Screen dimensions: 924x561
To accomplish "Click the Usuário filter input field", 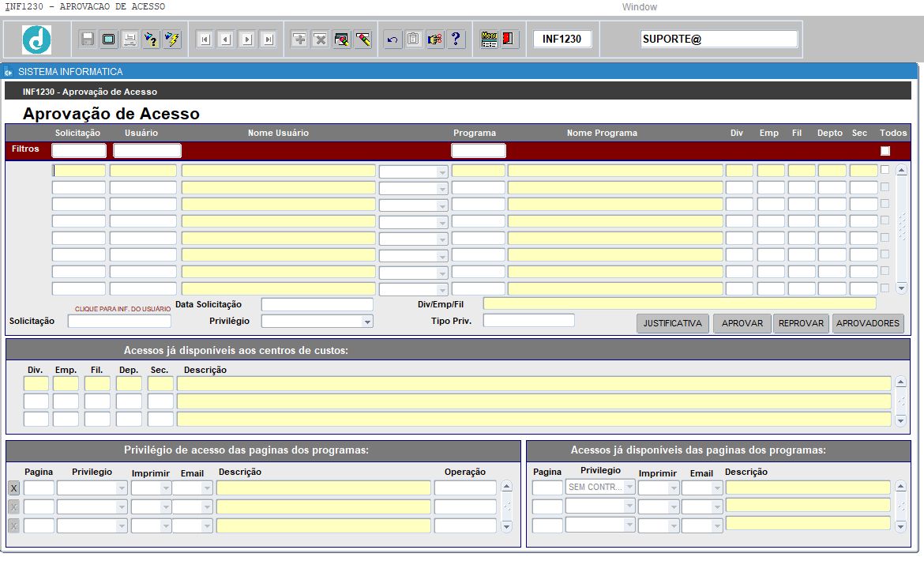I will pos(148,150).
